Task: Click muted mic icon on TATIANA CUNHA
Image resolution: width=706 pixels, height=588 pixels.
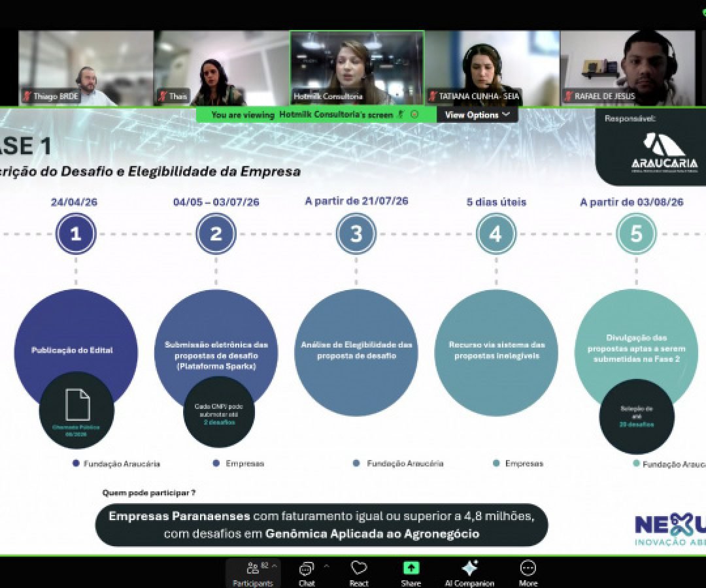Action: pos(433,96)
